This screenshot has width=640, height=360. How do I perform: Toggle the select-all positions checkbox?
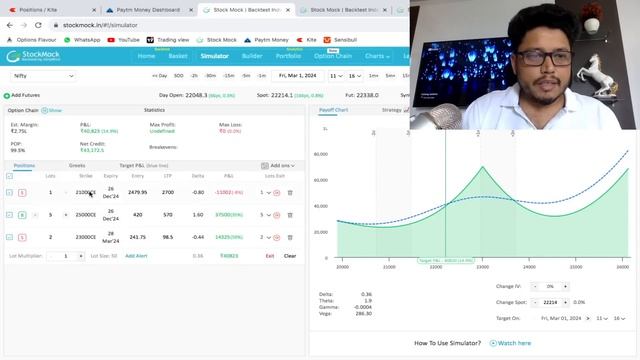[9, 176]
